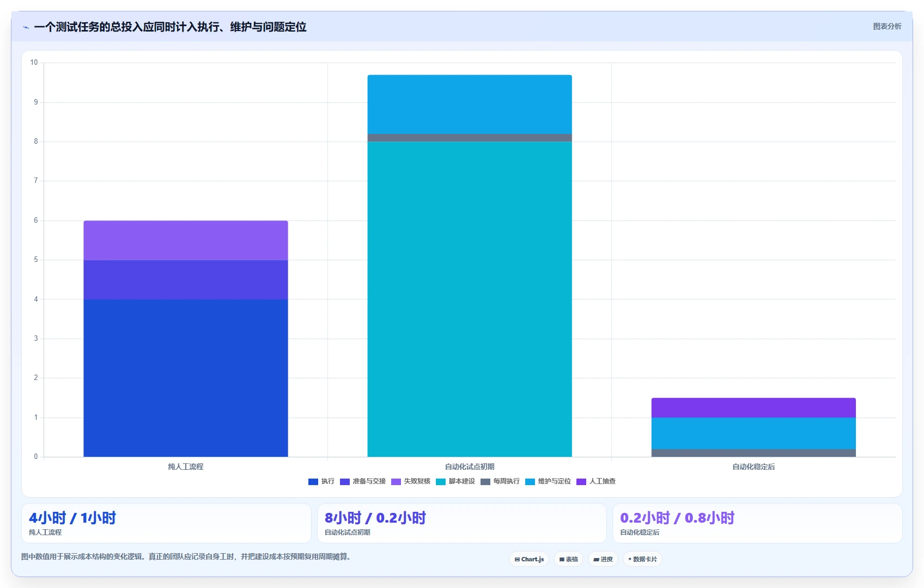Click the y-axis tick label 5
The image size is (924, 588).
click(36, 260)
